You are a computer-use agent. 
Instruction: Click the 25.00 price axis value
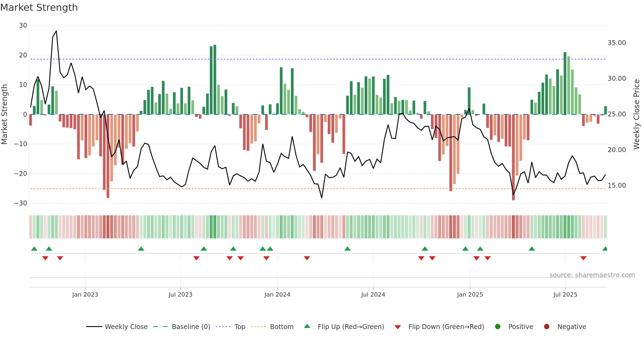pyautogui.click(x=617, y=114)
